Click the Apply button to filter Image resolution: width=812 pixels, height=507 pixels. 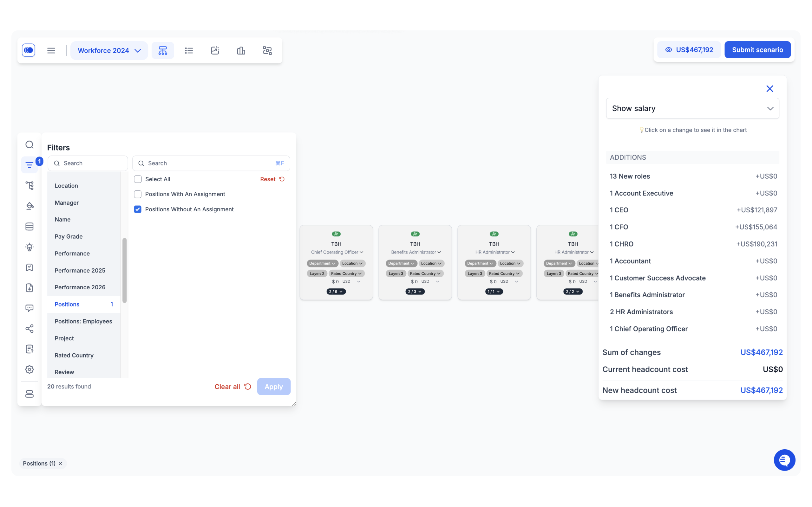click(274, 386)
